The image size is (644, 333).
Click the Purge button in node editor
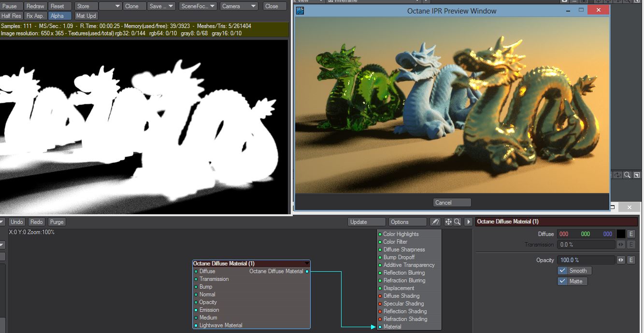click(x=57, y=222)
